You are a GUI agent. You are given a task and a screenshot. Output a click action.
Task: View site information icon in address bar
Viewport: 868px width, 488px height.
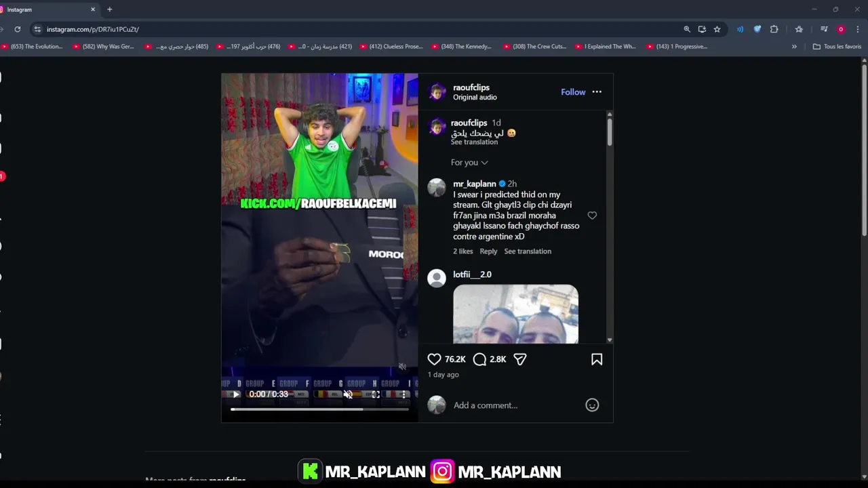tap(37, 29)
